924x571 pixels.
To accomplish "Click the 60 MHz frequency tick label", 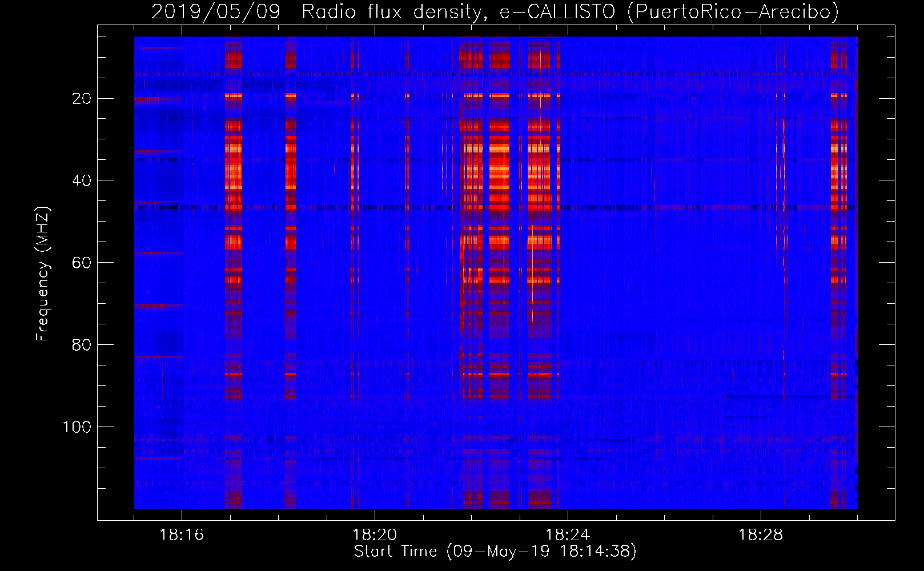I will 82,263.
